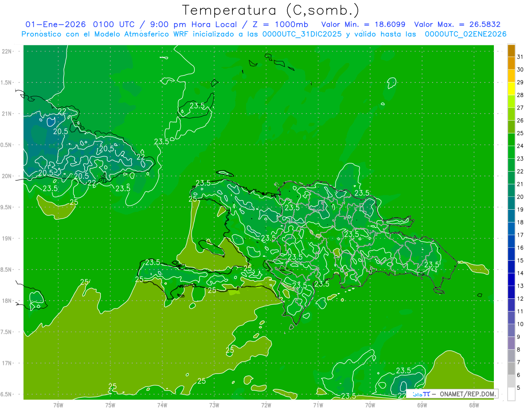Click the '18N' latitude axis label
This screenshot has width=532, height=411.
[x=7, y=301]
